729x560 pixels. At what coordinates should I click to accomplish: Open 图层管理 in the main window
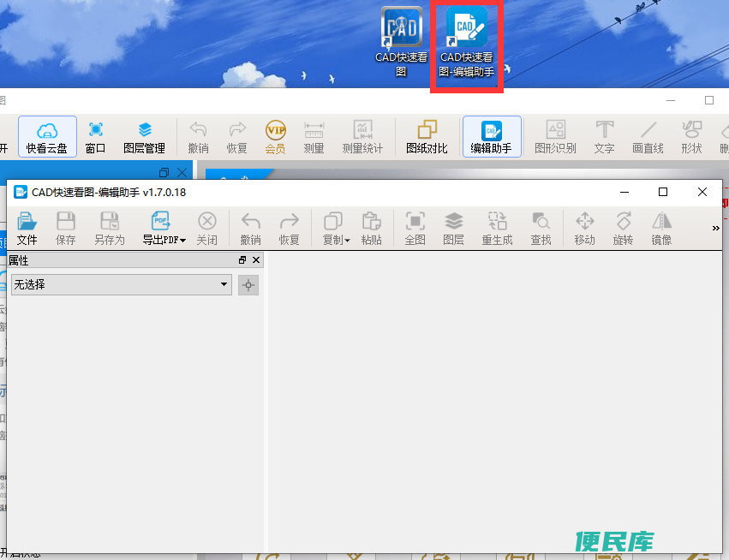point(144,137)
